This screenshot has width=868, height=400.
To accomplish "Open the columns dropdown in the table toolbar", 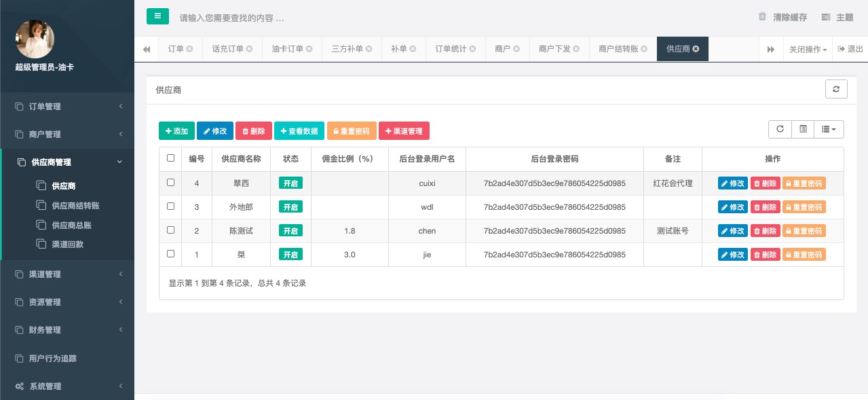I will [x=828, y=129].
